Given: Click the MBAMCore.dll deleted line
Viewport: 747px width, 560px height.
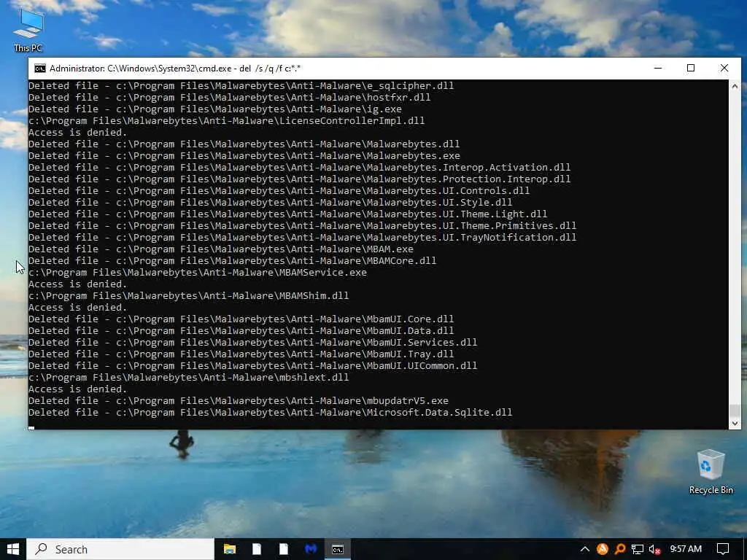Looking at the screenshot, I should (x=233, y=261).
